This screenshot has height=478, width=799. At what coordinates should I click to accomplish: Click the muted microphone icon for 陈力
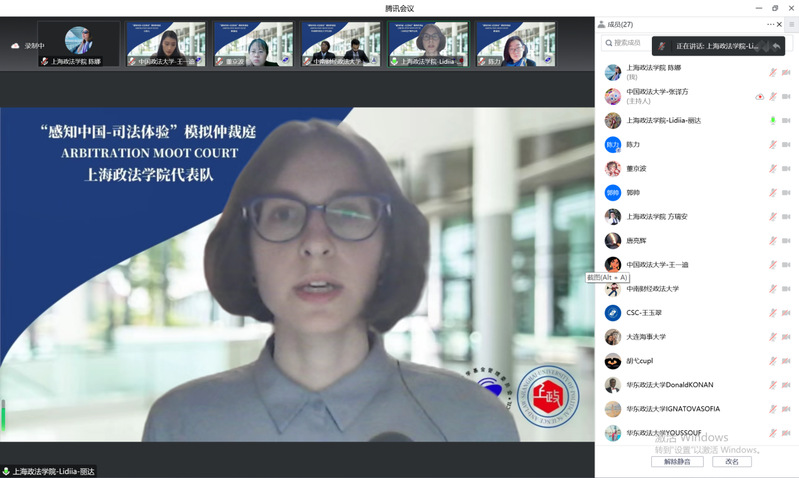point(772,145)
